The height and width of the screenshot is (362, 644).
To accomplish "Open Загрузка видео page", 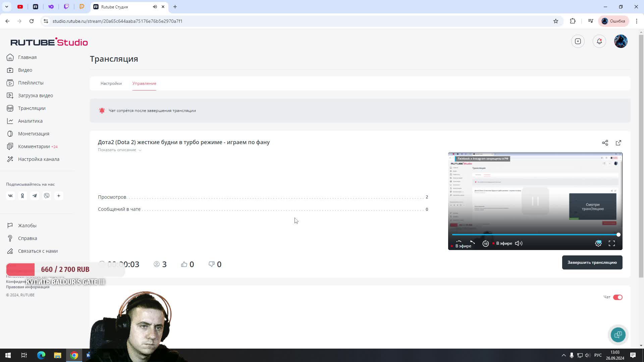I will 30,96.
